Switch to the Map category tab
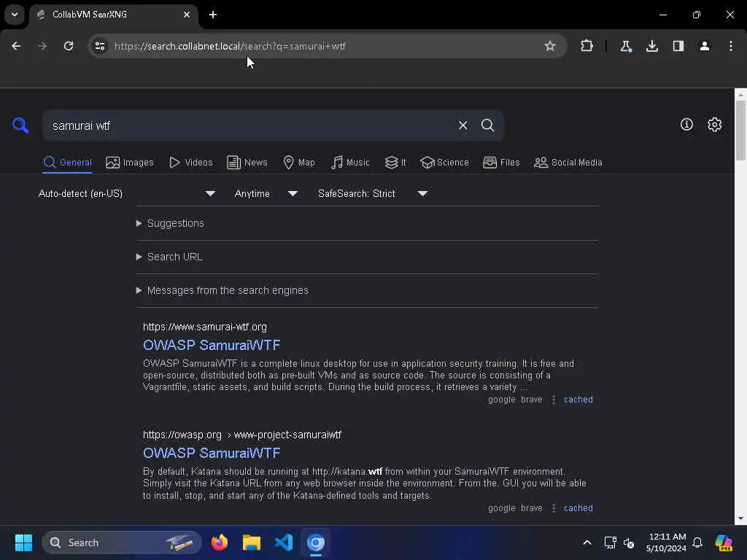 (299, 163)
